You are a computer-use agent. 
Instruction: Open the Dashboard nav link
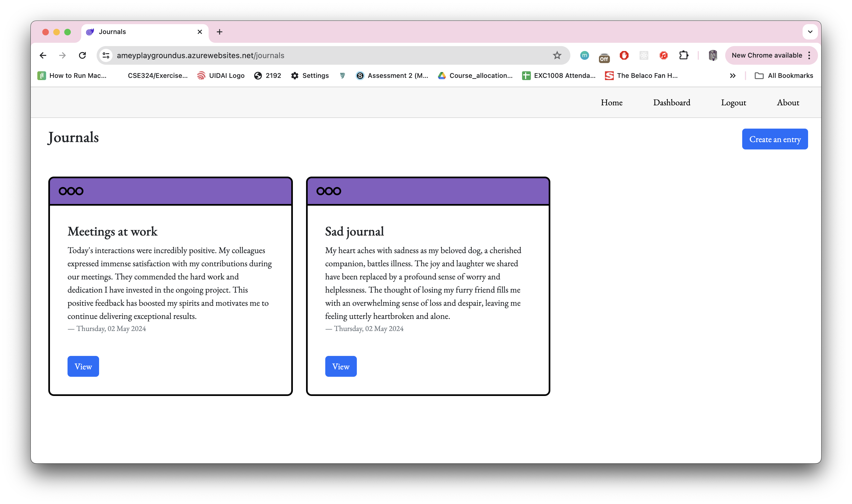coord(671,103)
